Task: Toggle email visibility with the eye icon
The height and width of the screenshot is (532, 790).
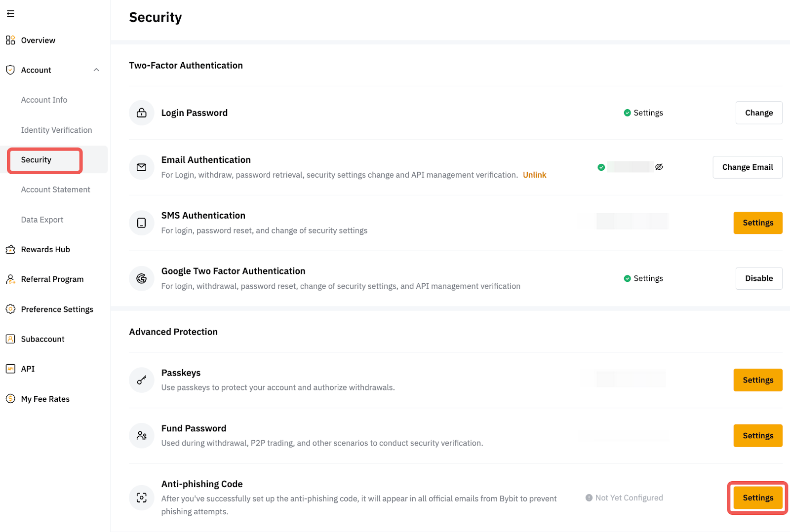Action: pos(659,167)
